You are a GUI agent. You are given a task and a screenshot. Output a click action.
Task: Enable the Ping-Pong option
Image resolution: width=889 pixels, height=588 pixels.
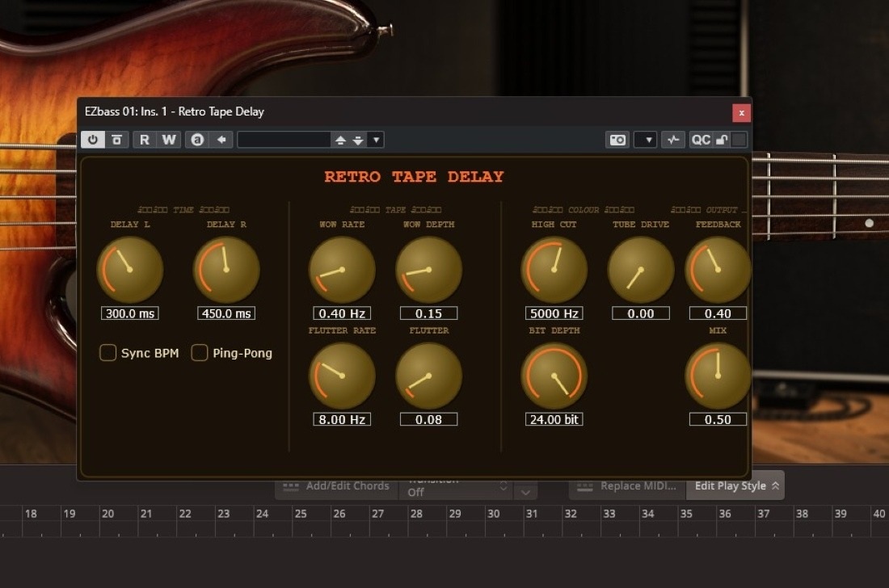tap(199, 353)
